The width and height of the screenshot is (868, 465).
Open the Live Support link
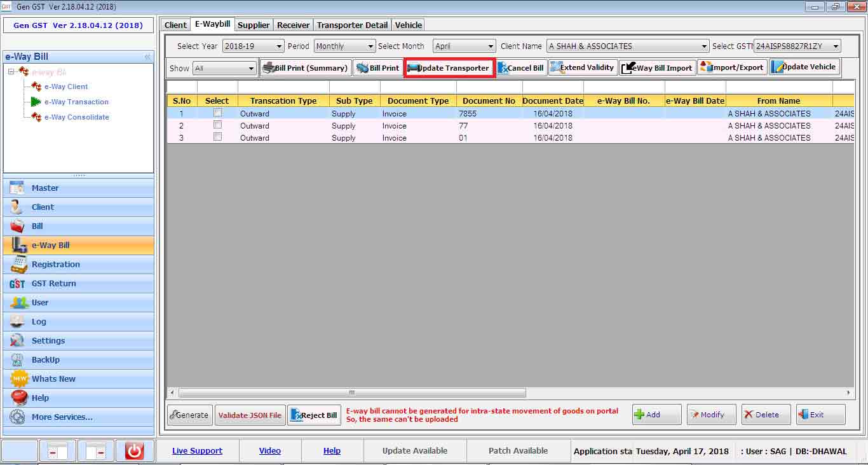(x=197, y=451)
